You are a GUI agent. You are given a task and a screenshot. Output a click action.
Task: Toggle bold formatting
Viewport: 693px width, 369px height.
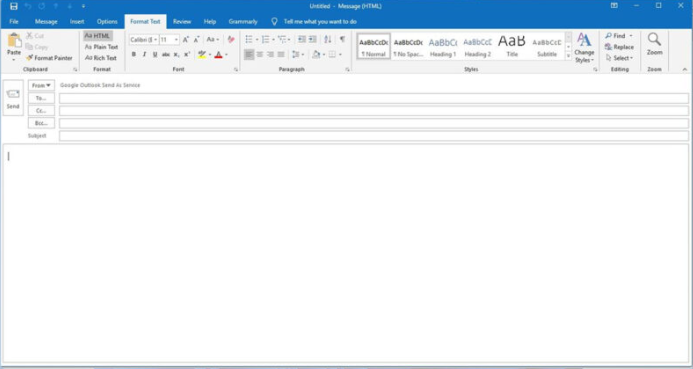click(134, 54)
